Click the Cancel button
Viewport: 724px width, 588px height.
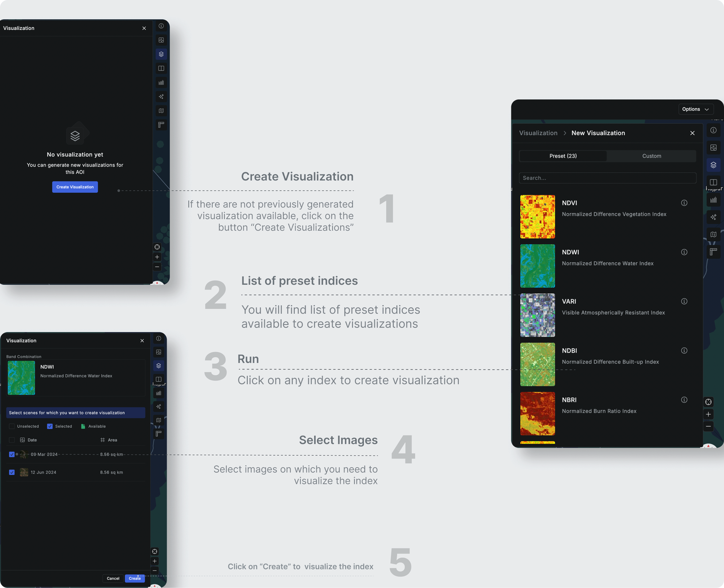coord(113,578)
